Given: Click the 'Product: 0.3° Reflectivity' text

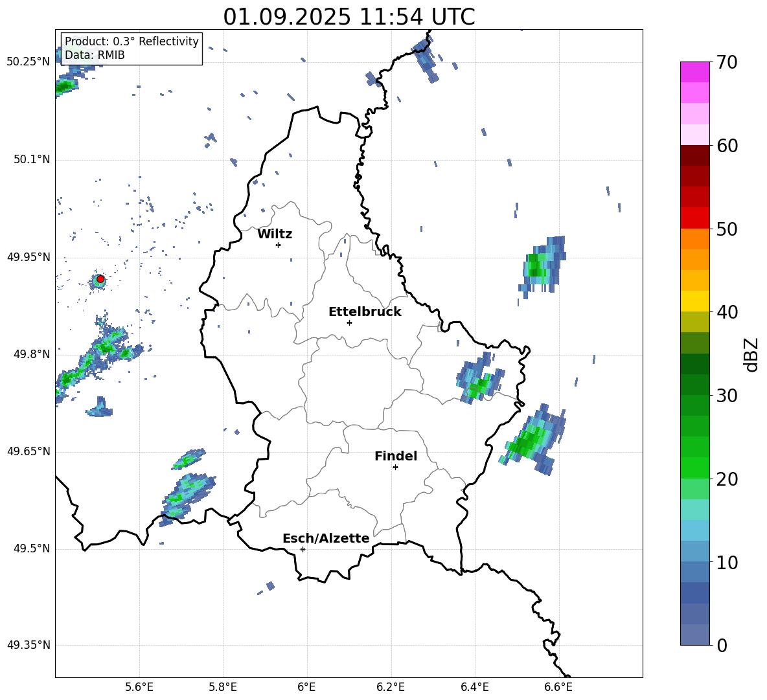Looking at the screenshot, I should pyautogui.click(x=132, y=41).
